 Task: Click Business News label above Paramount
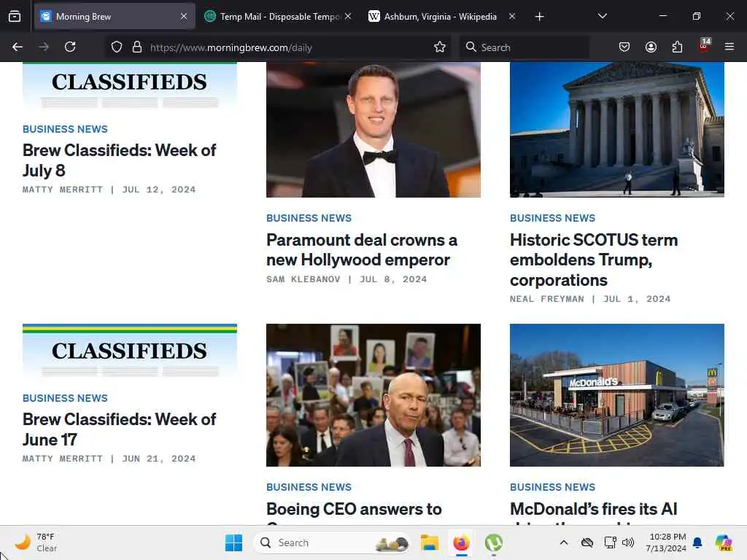[x=309, y=218]
